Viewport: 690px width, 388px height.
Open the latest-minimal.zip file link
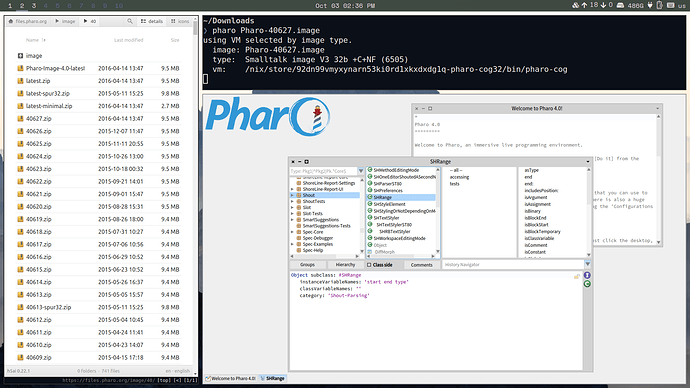49,106
